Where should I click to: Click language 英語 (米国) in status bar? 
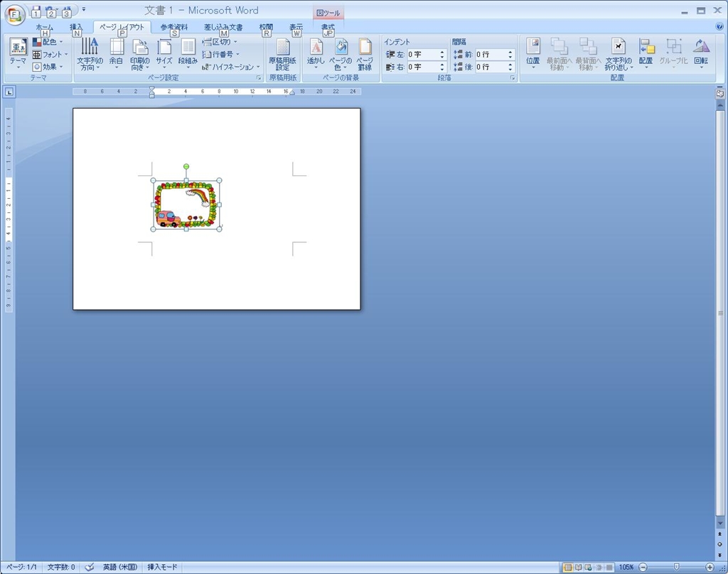(x=119, y=567)
